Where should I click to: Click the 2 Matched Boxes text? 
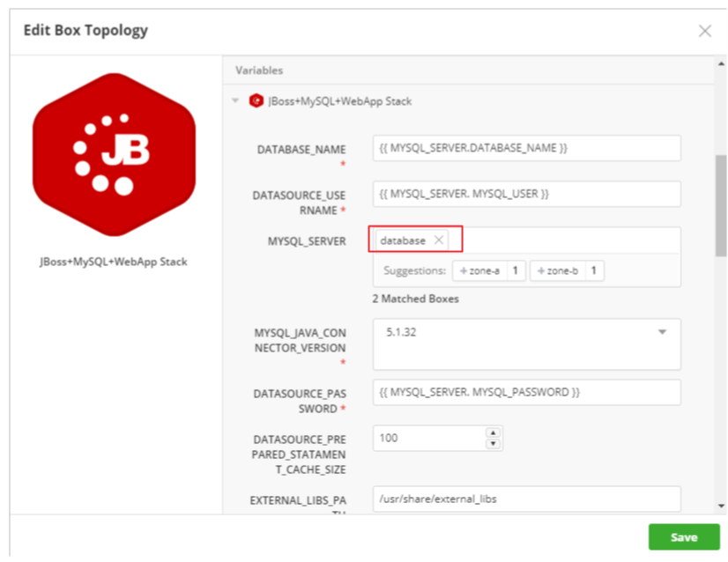tap(415, 299)
